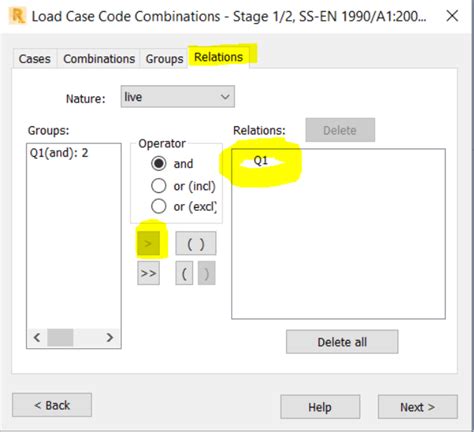The image size is (474, 432).
Task: Open Help for this dialog
Action: [320, 407]
